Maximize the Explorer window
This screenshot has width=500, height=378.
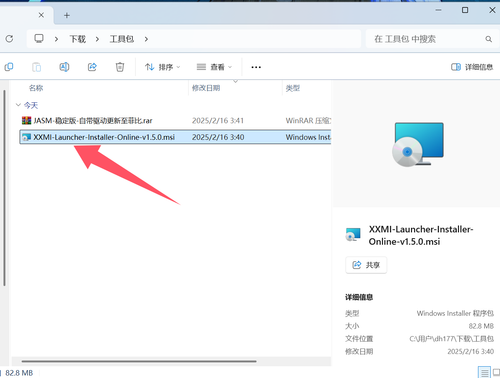coord(465,10)
